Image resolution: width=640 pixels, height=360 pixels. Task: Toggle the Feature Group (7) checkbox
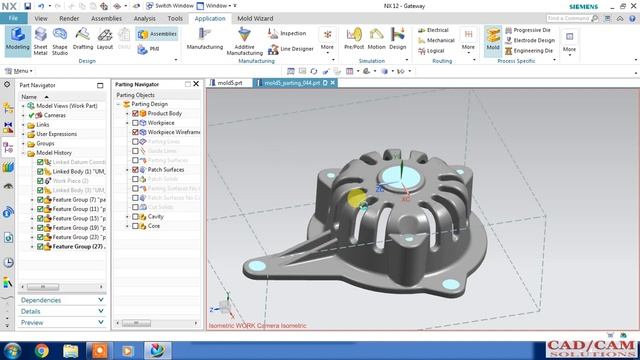coord(40,200)
